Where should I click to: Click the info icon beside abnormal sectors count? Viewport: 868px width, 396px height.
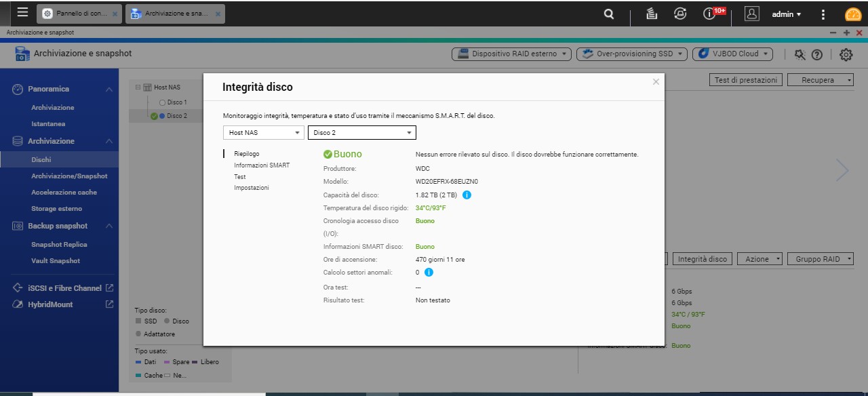click(x=429, y=273)
